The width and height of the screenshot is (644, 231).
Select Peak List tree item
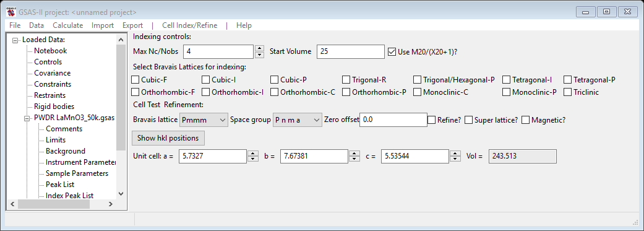tap(60, 184)
